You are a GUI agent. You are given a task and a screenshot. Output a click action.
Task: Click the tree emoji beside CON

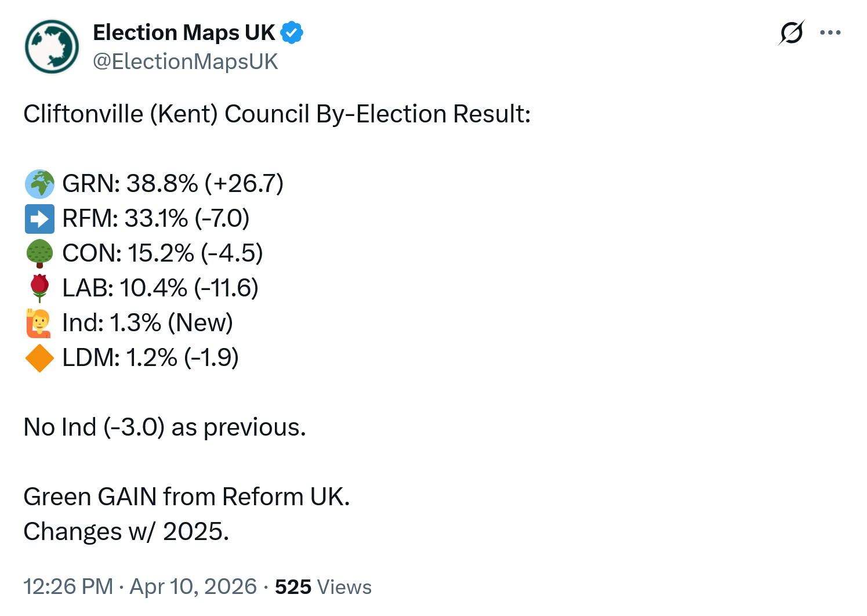click(x=39, y=253)
